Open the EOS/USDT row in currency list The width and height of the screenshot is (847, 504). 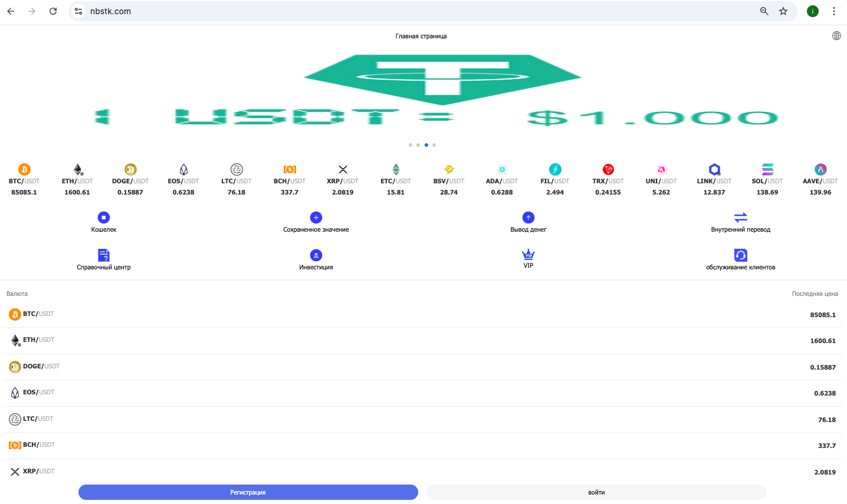pyautogui.click(x=423, y=393)
